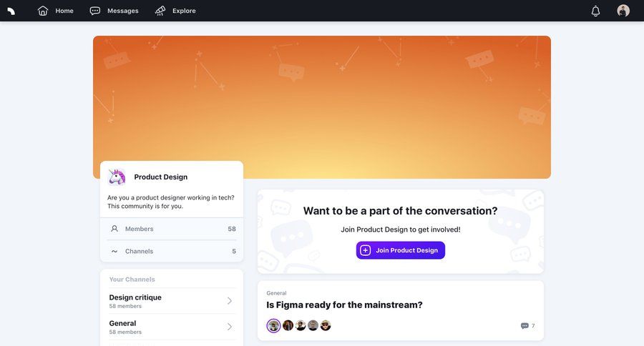Screen dimensions: 644x346
Task: Click the orange community banner image
Action: coord(322,93)
